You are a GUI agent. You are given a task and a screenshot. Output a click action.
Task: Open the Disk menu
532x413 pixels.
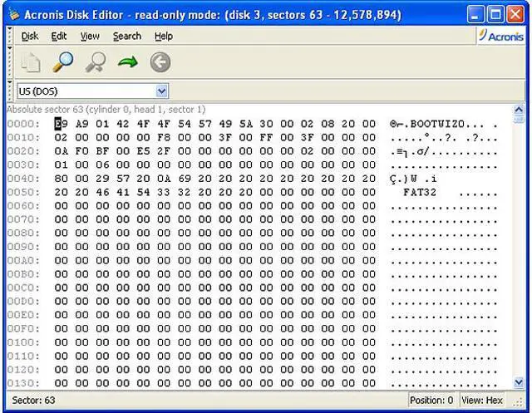click(x=29, y=37)
